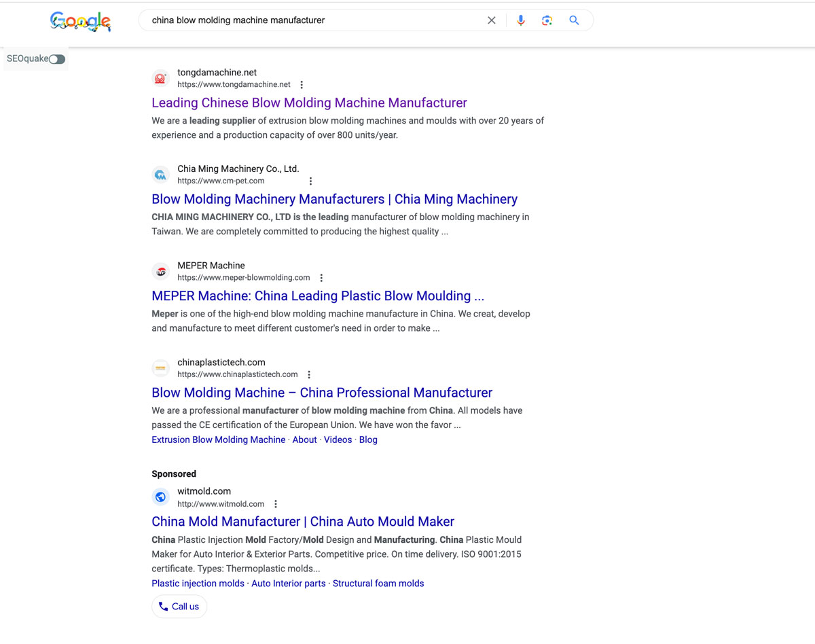Open the Extrusion Blow Molding Machine sitelink
The image size is (815, 644).
(218, 440)
